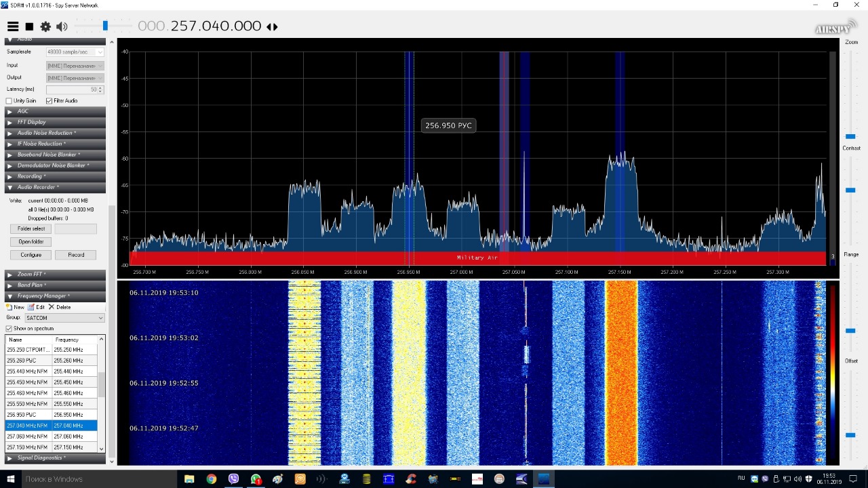Toggle Show on spectrum checkbox
Viewport: 868px width, 488px height.
[x=9, y=329]
